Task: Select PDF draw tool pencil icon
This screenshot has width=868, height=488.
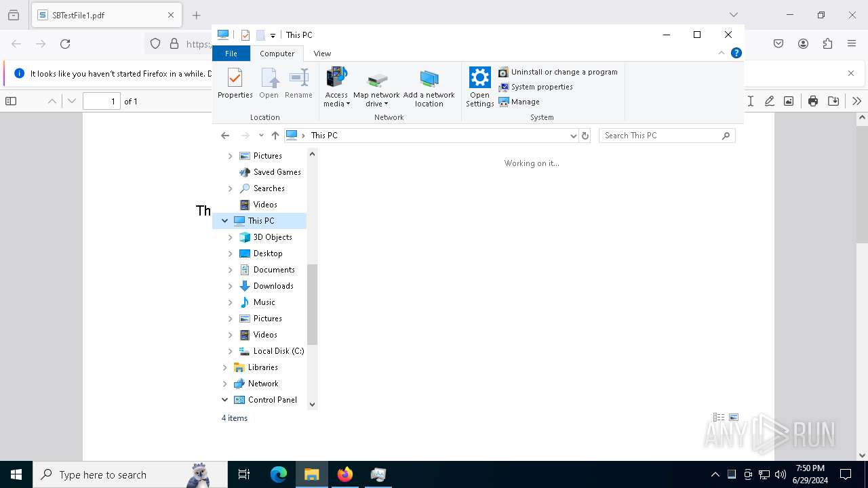Action: click(x=770, y=101)
